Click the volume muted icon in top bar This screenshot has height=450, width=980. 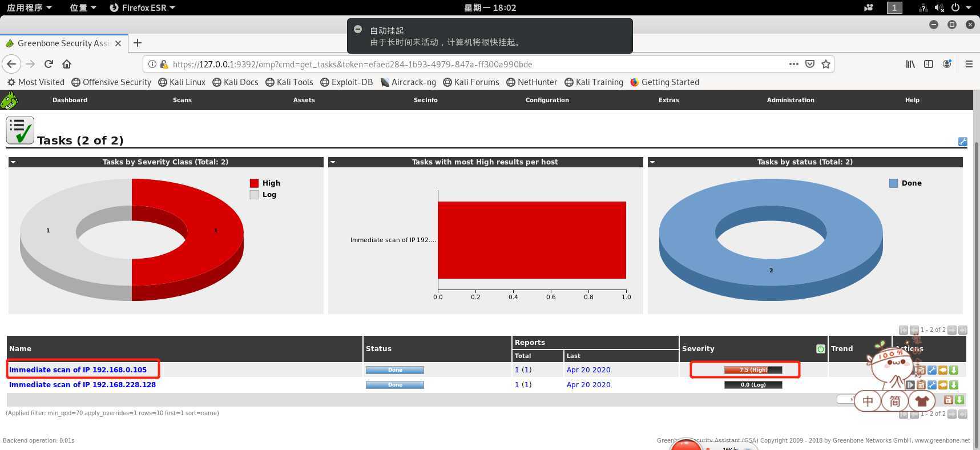click(939, 7)
